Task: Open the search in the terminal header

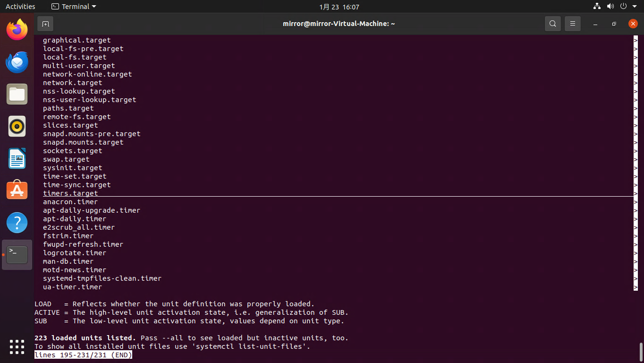Action: [552, 24]
